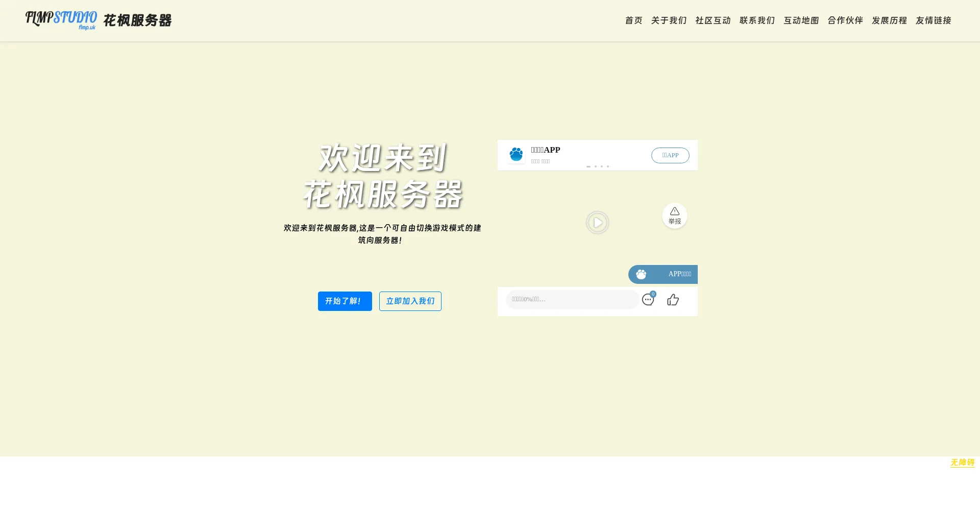Select the first carousel indicator dash

(589, 166)
